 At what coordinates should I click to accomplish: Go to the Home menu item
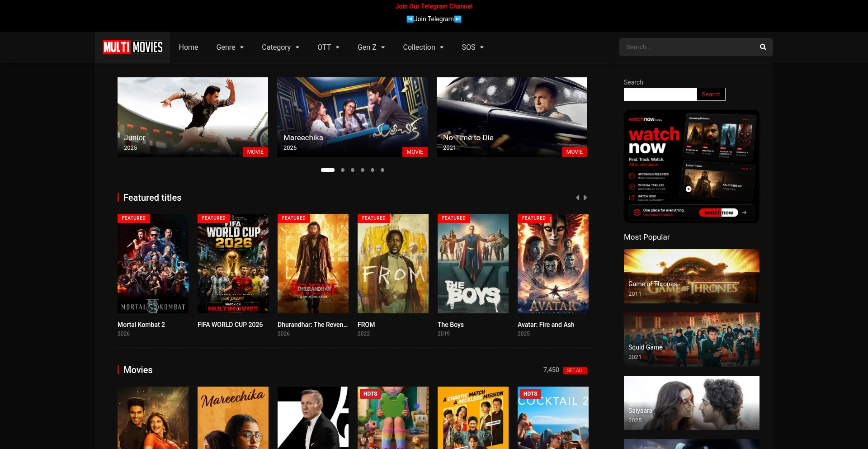189,47
